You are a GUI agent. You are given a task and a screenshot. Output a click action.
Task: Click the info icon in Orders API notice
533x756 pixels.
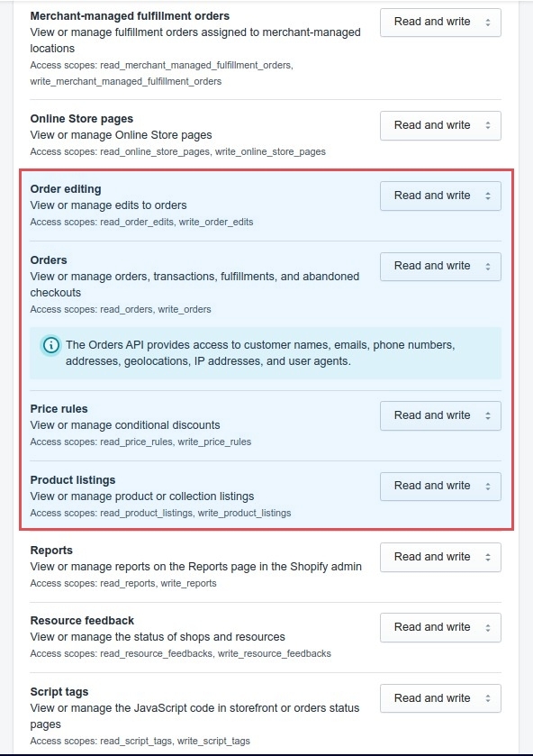click(51, 345)
